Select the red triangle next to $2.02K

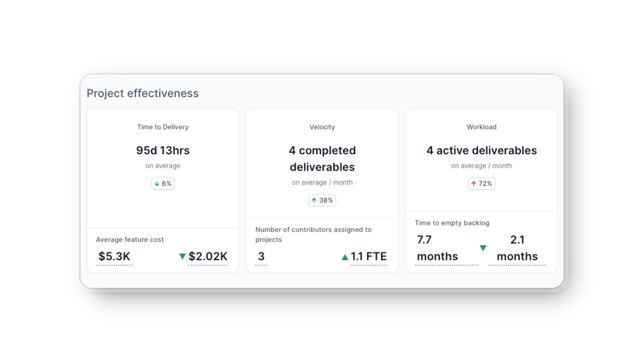[x=182, y=257]
